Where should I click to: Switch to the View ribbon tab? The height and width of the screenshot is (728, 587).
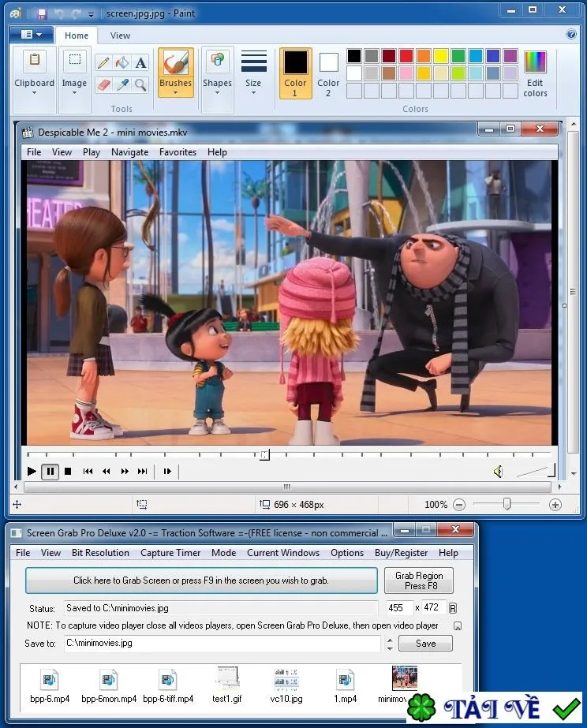tap(120, 35)
